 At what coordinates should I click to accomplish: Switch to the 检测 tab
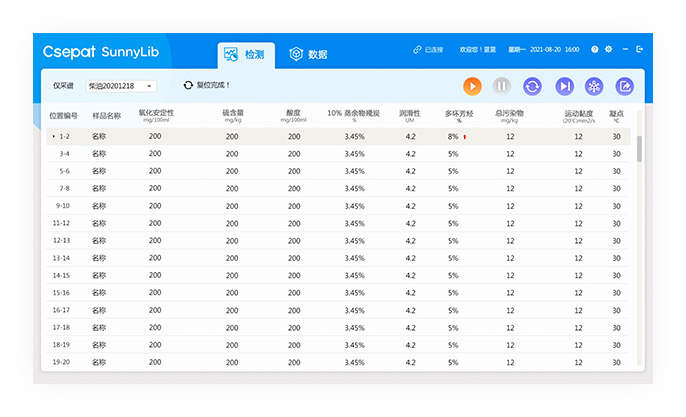pos(245,54)
